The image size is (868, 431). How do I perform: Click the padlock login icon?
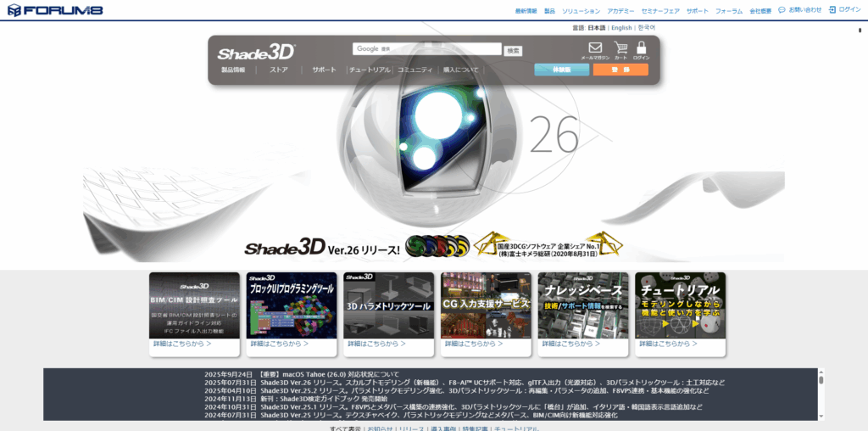click(641, 49)
